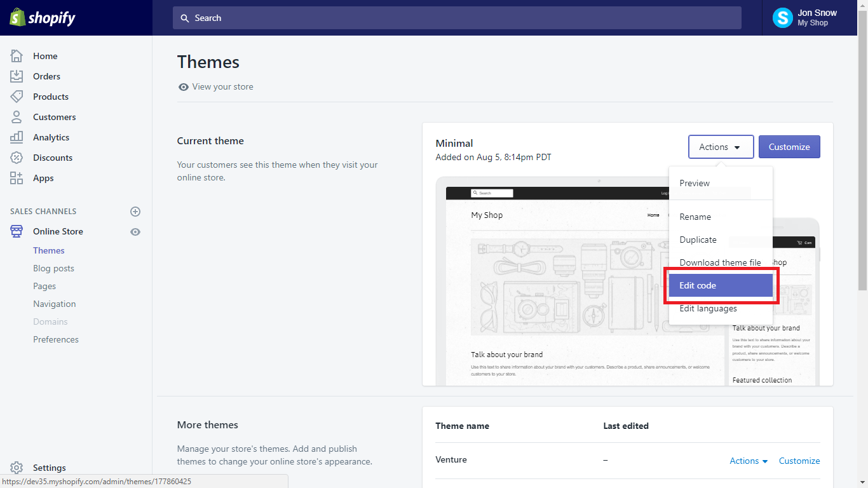Open Apps in sidebar
Screen dimensions: 868x488
click(43, 178)
